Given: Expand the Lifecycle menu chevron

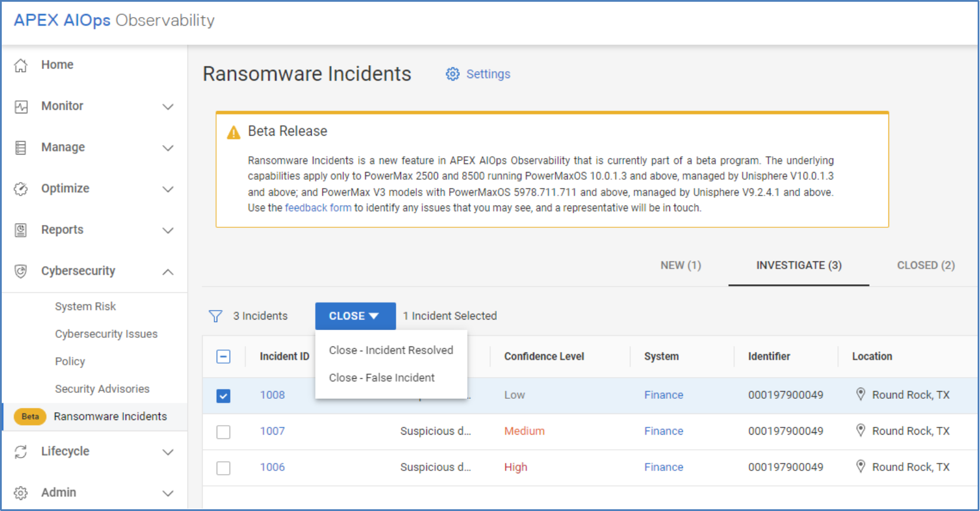Looking at the screenshot, I should [x=168, y=452].
